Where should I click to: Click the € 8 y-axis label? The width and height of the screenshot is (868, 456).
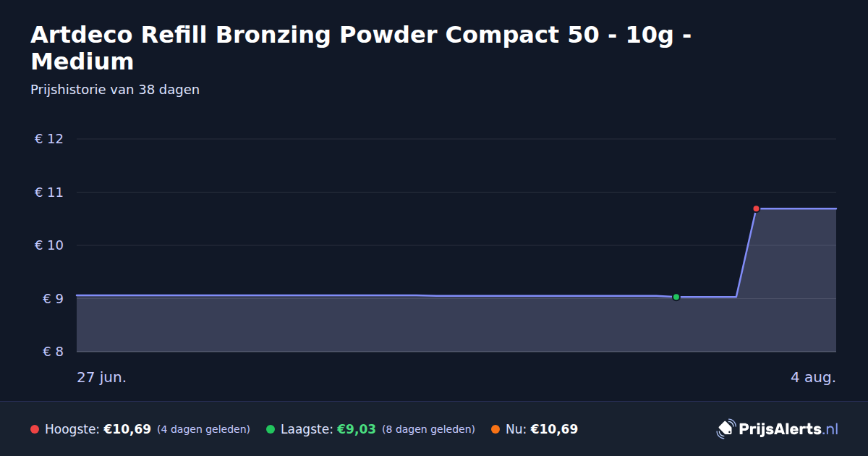pyautogui.click(x=49, y=352)
